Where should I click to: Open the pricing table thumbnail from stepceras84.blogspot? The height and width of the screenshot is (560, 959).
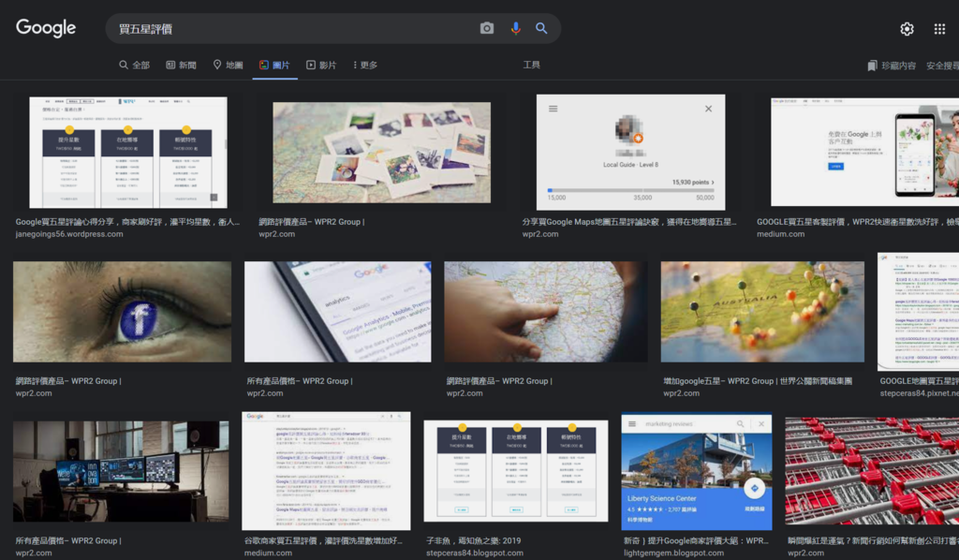click(516, 471)
